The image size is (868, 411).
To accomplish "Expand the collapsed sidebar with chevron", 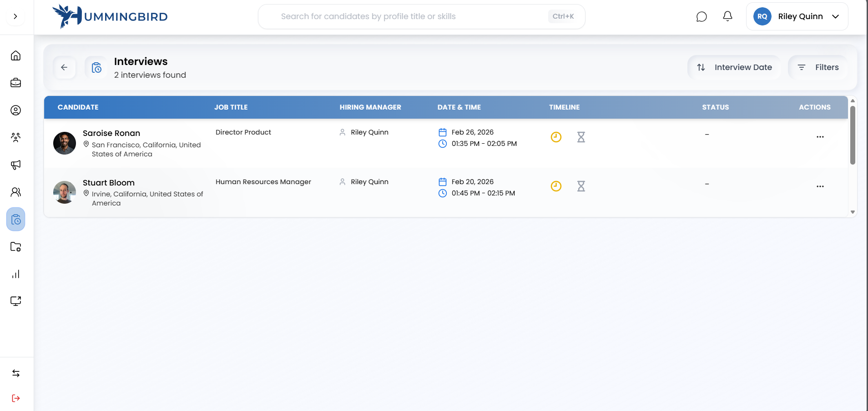I will (15, 17).
